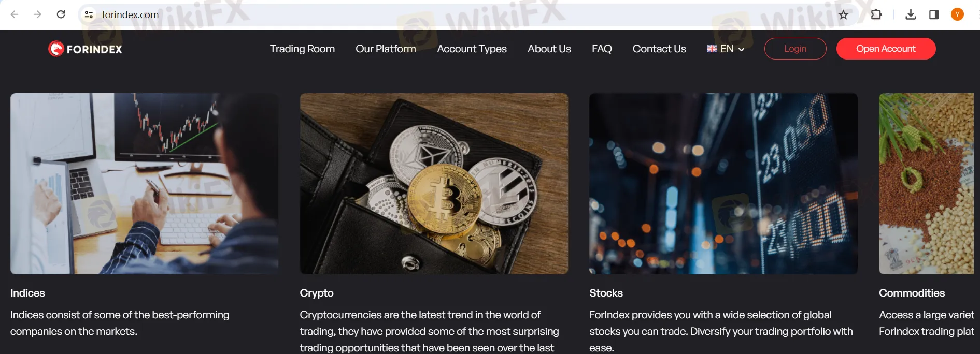Open site information icon in address bar
The image size is (980, 354).
click(89, 14)
